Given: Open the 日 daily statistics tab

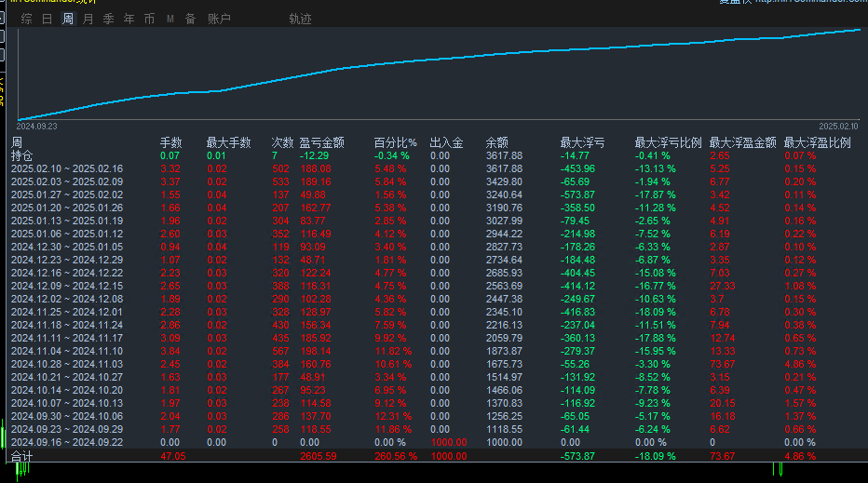Looking at the screenshot, I should click(x=47, y=19).
